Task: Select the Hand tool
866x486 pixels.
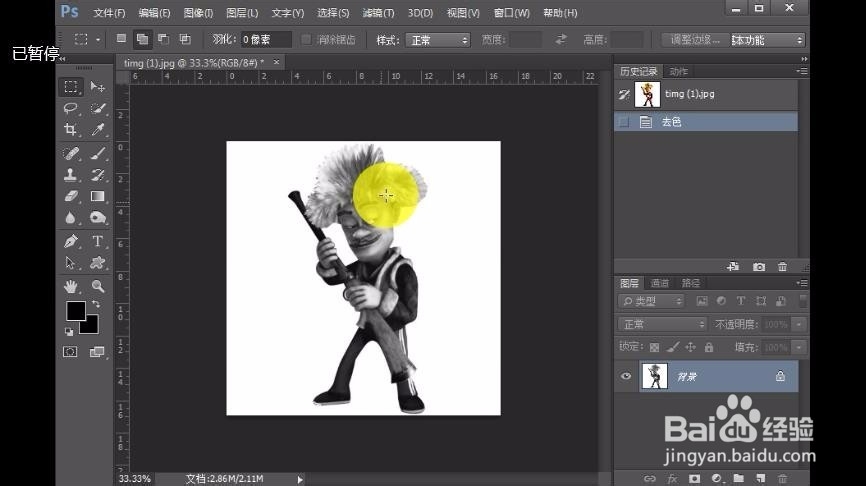Action: 71,286
